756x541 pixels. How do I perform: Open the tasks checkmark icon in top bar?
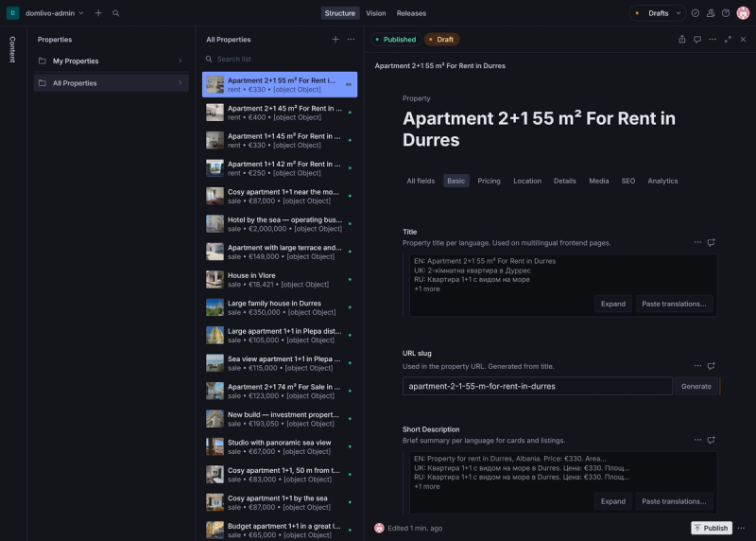pos(696,13)
